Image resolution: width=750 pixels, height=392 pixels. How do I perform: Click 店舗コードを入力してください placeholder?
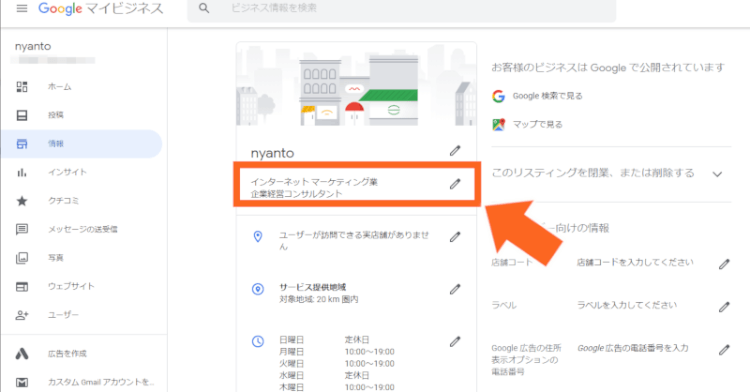pyautogui.click(x=635, y=262)
